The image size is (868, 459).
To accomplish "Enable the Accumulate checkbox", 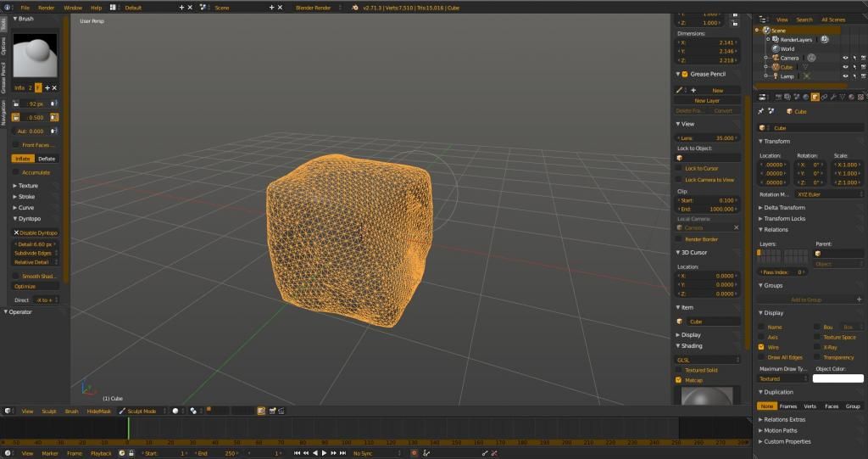I will click(16, 172).
